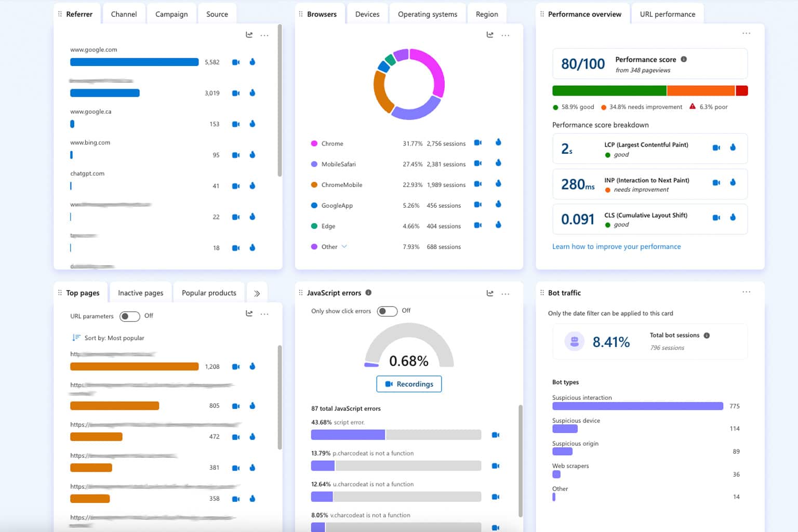Viewport: 798px width, 532px height.
Task: Show more tabs in Top pages card
Action: click(x=257, y=294)
